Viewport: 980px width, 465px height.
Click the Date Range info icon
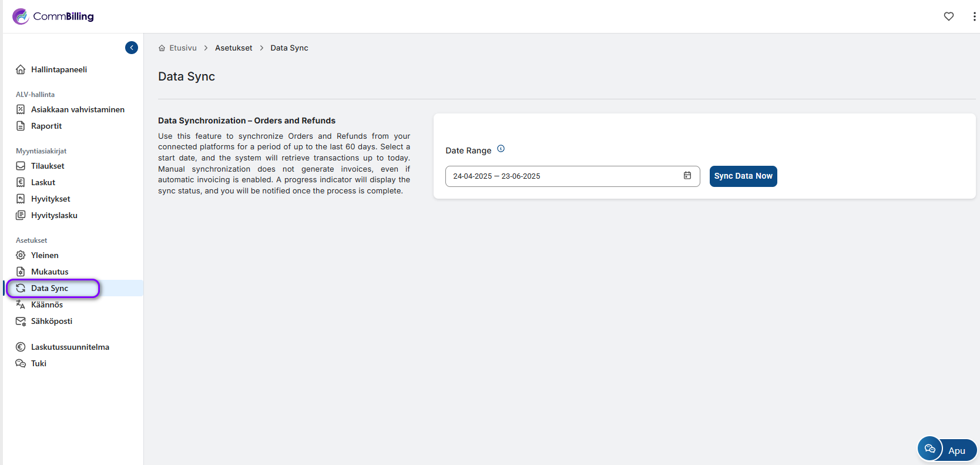click(x=501, y=149)
